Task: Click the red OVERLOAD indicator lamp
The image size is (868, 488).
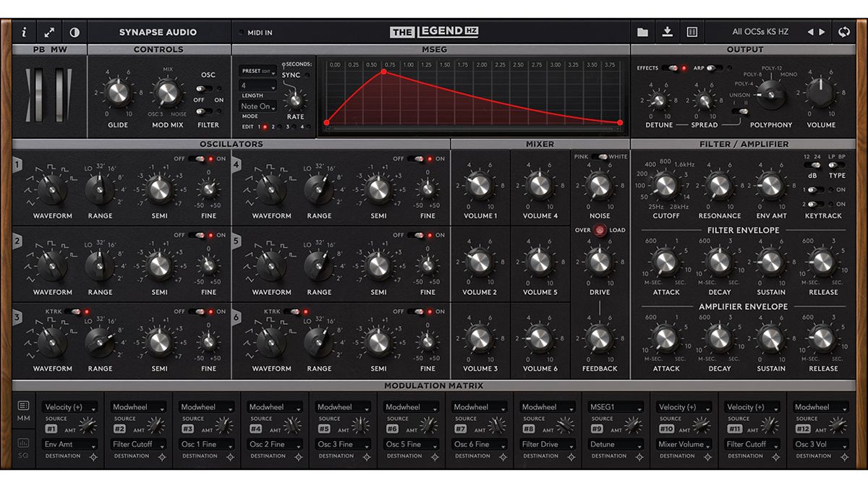Action: (600, 231)
